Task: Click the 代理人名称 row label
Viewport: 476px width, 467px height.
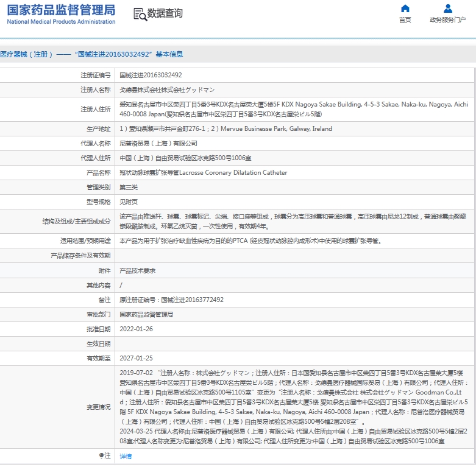Action: [x=95, y=144]
